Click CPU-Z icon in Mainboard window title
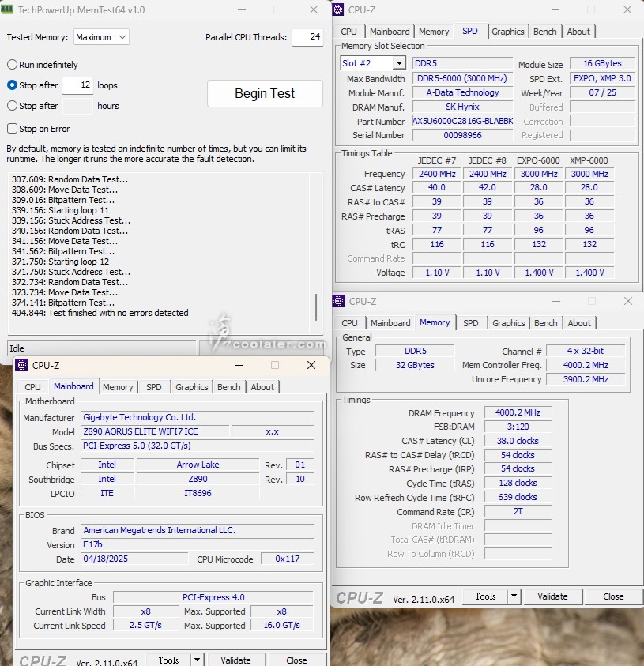Image resolution: width=644 pixels, height=666 pixels. click(21, 365)
